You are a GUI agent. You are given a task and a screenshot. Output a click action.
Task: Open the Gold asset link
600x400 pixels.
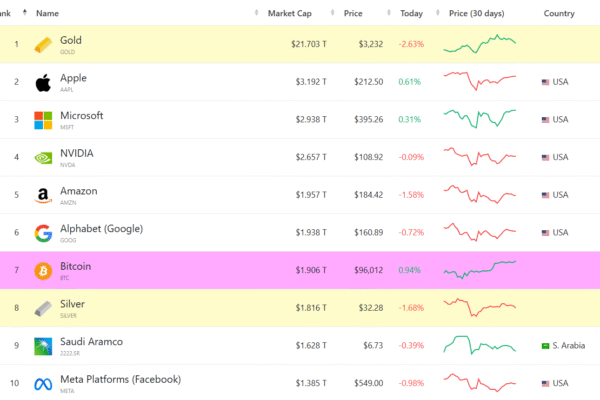point(71,40)
